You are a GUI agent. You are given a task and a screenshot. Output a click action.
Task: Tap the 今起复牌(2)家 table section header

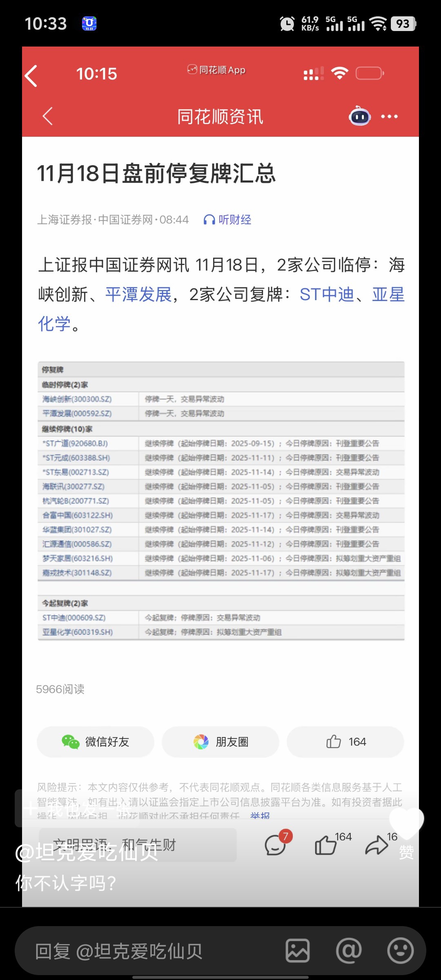tap(65, 603)
